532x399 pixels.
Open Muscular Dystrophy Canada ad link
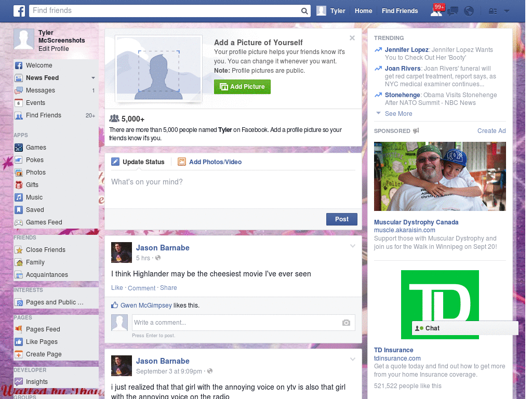[416, 222]
